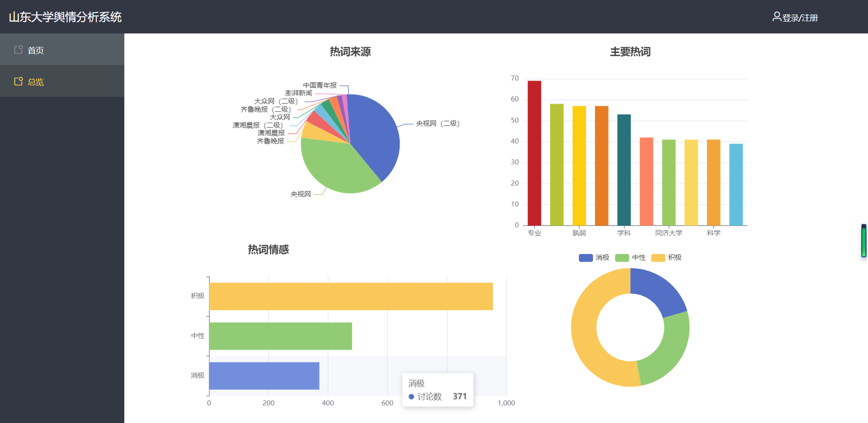
Task: Click the 同济大学 axis label
Action: (669, 233)
